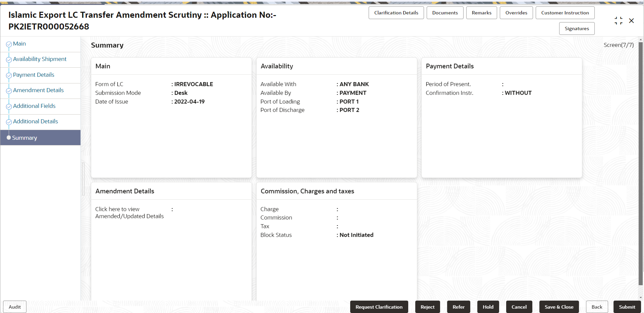
Task: Click the checkmark beside Availability Shipment
Action: point(9,59)
